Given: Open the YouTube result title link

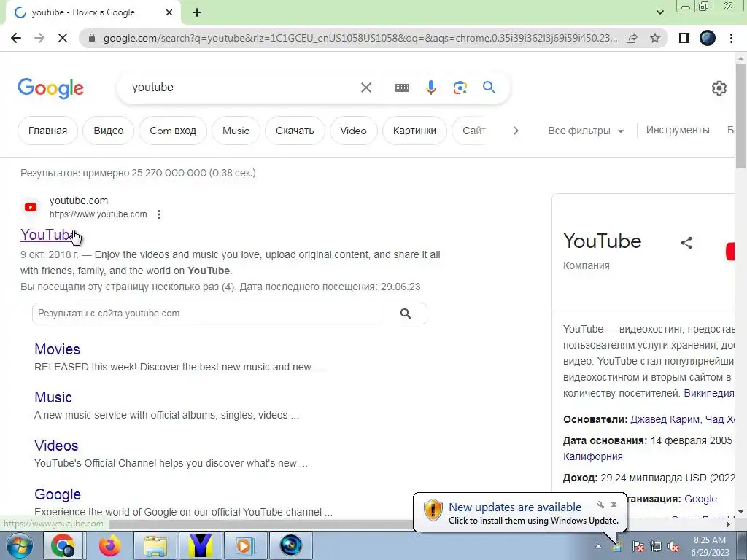Looking at the screenshot, I should click(47, 235).
